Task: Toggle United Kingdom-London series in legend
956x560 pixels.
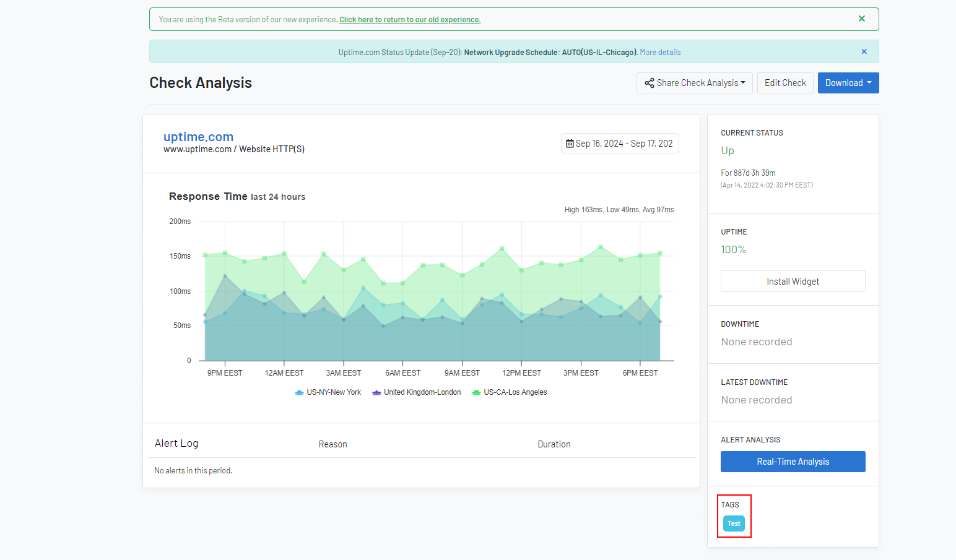Action: (417, 392)
